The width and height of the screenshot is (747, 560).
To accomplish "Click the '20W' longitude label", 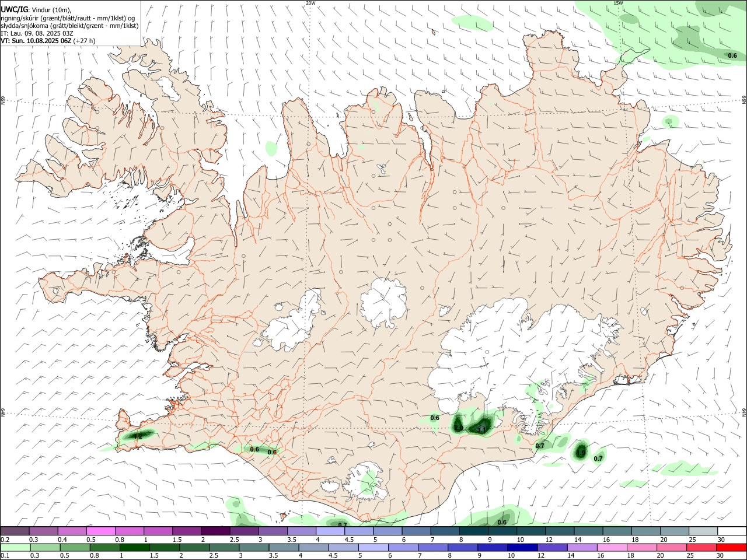I will coord(310,3).
